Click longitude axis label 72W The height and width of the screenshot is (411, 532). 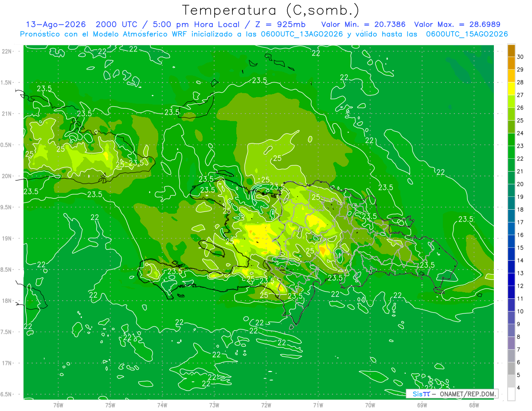(266, 405)
